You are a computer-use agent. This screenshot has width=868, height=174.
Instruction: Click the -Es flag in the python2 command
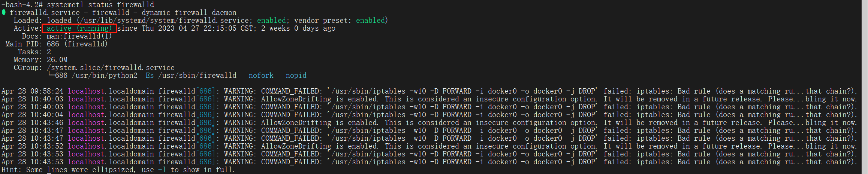[148, 76]
